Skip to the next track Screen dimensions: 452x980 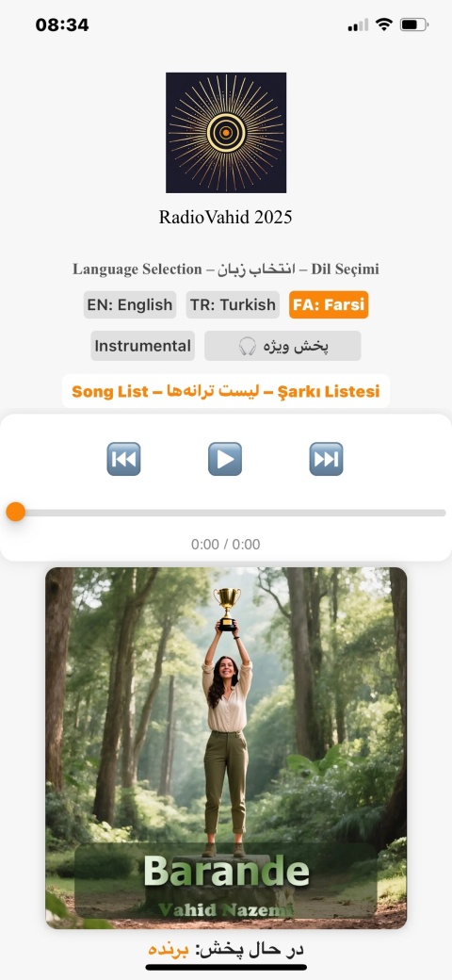[x=326, y=459]
